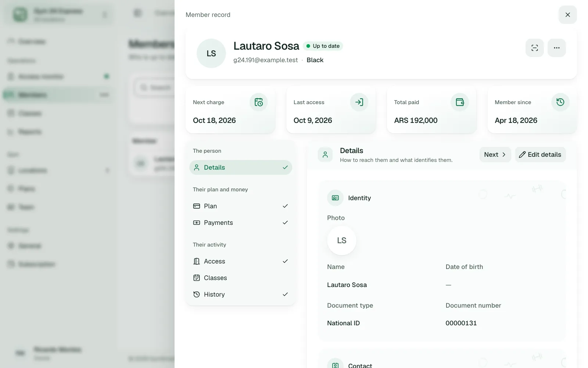This screenshot has width=588, height=368.
Task: Open the Access section
Action: pos(241,261)
